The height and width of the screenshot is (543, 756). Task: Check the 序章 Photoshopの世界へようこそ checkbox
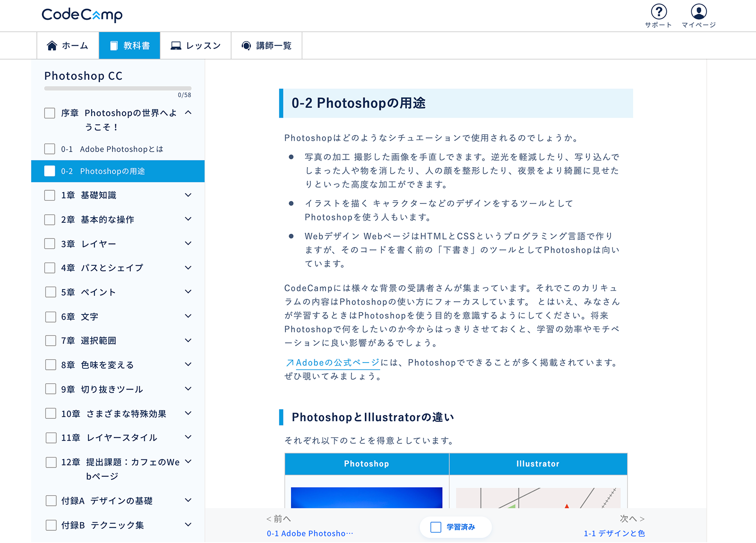point(50,113)
